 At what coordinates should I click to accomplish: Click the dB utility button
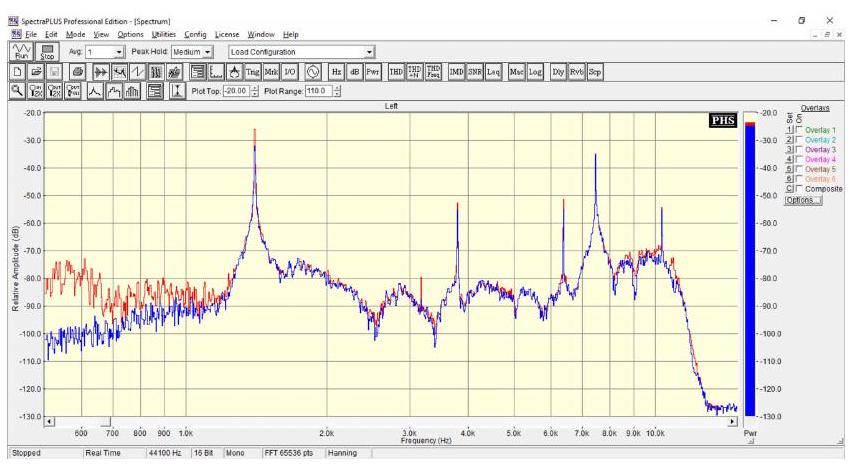coord(355,72)
